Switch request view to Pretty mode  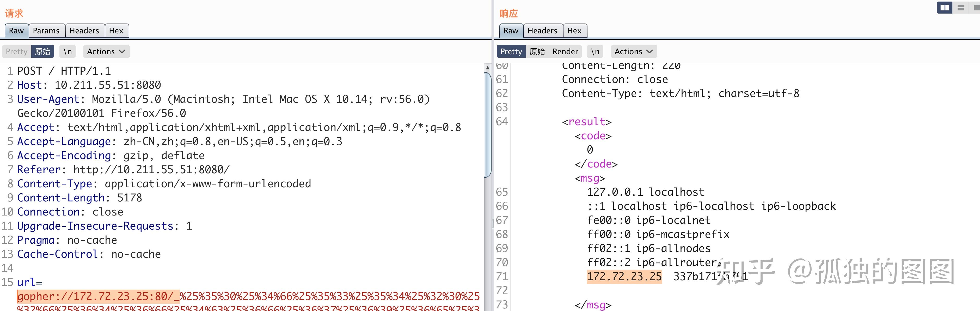(17, 51)
